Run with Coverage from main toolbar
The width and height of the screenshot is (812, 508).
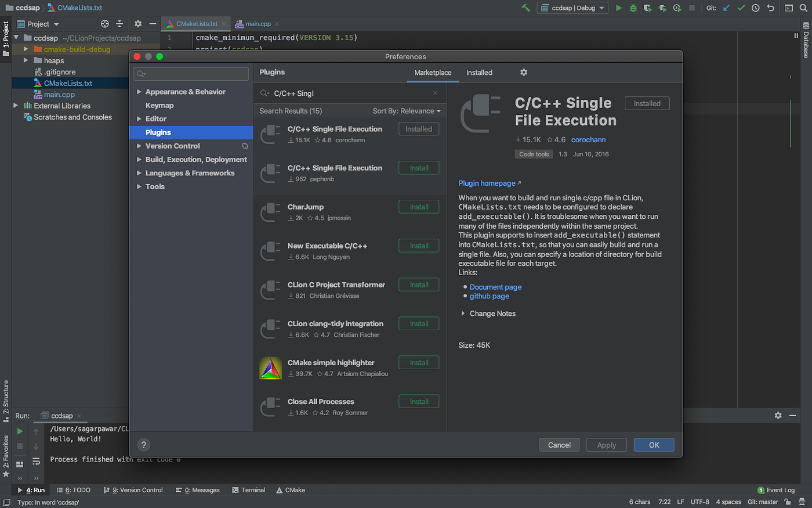point(648,8)
